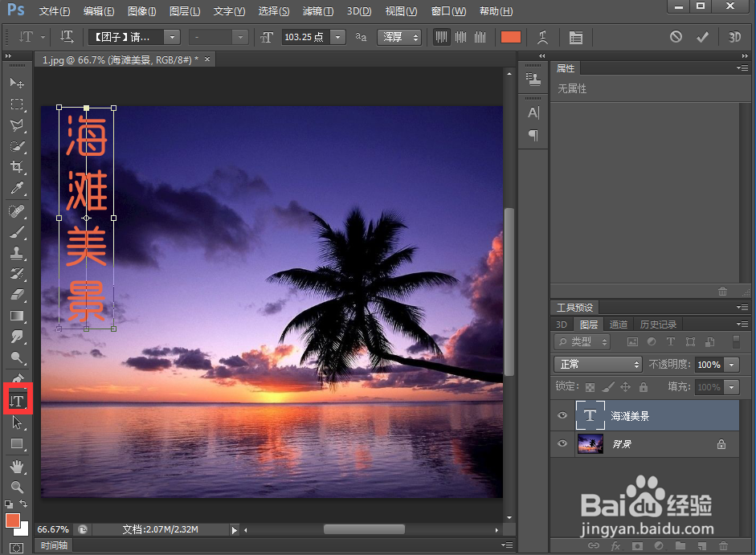Close the 1.jpg document tab
This screenshot has height=555, width=756.
207,59
